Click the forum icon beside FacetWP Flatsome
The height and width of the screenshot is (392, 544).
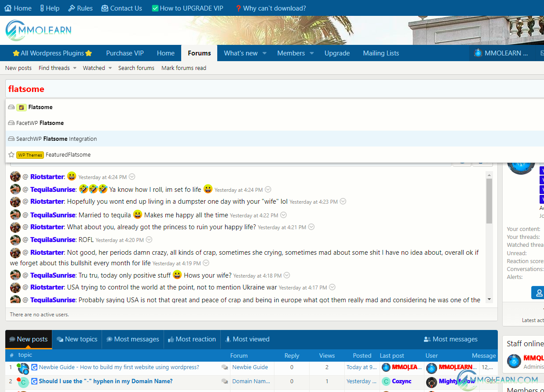[x=11, y=123]
